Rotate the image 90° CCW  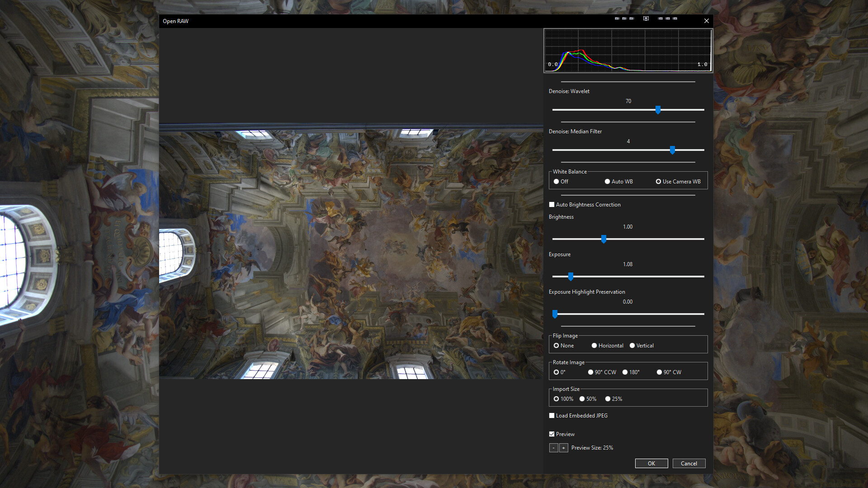tap(602, 372)
